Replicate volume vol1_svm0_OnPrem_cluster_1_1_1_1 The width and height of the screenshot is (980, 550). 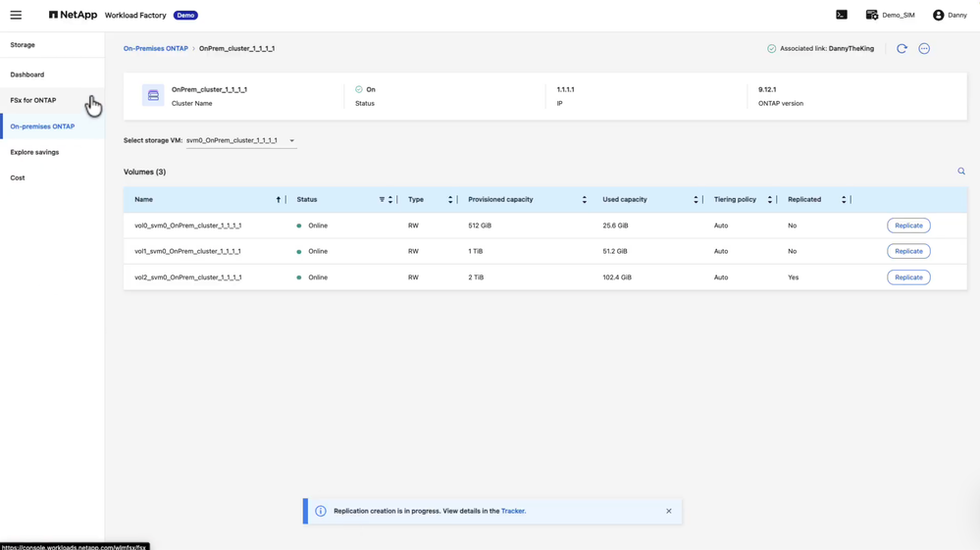tap(908, 252)
